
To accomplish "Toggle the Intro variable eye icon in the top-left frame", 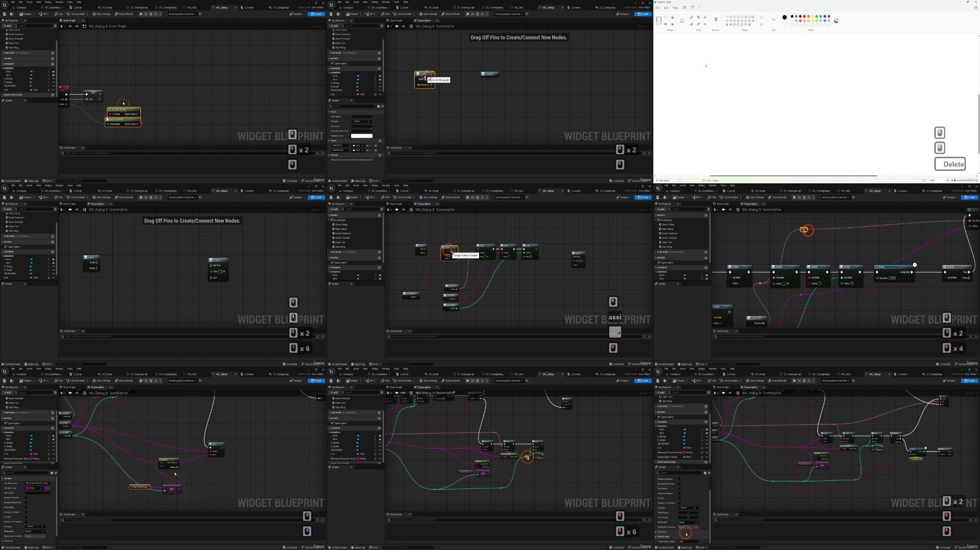I will [53, 75].
